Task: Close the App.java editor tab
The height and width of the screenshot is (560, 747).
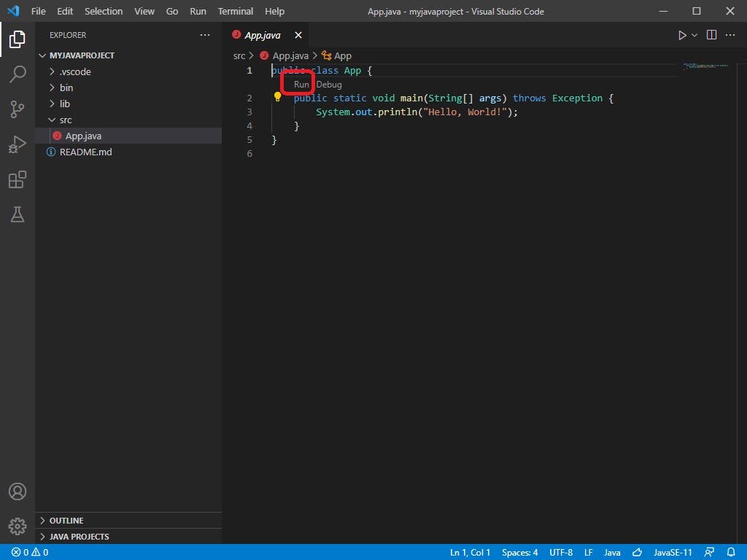Action: pos(298,35)
